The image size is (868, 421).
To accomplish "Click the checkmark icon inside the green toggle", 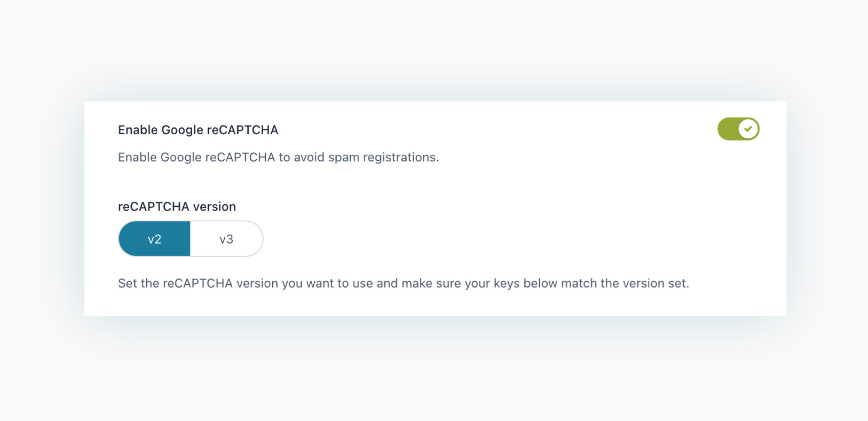I will click(748, 129).
